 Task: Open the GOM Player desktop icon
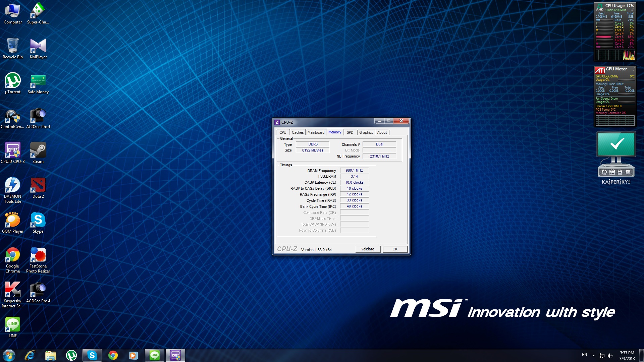click(x=13, y=220)
